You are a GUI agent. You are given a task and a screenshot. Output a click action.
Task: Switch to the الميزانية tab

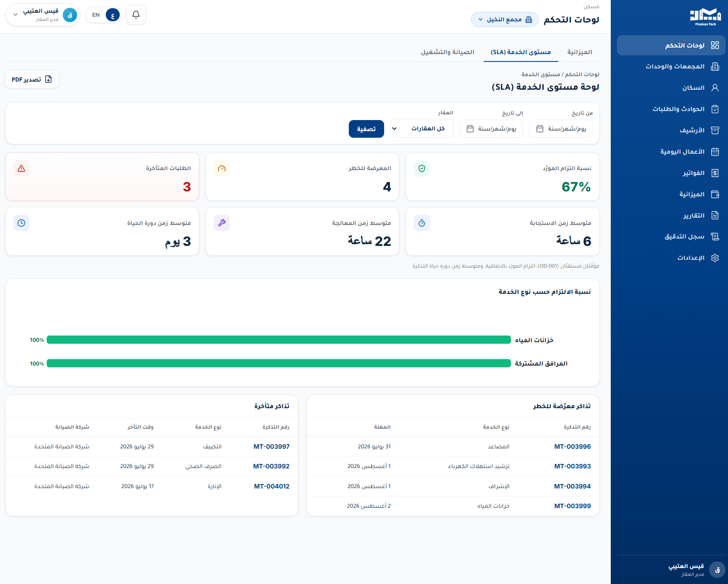(579, 52)
